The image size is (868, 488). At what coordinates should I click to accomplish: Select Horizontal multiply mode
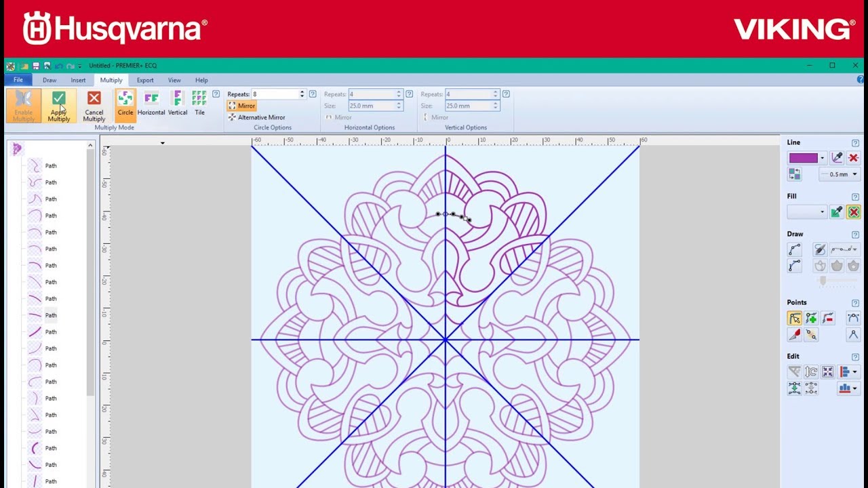tap(151, 103)
